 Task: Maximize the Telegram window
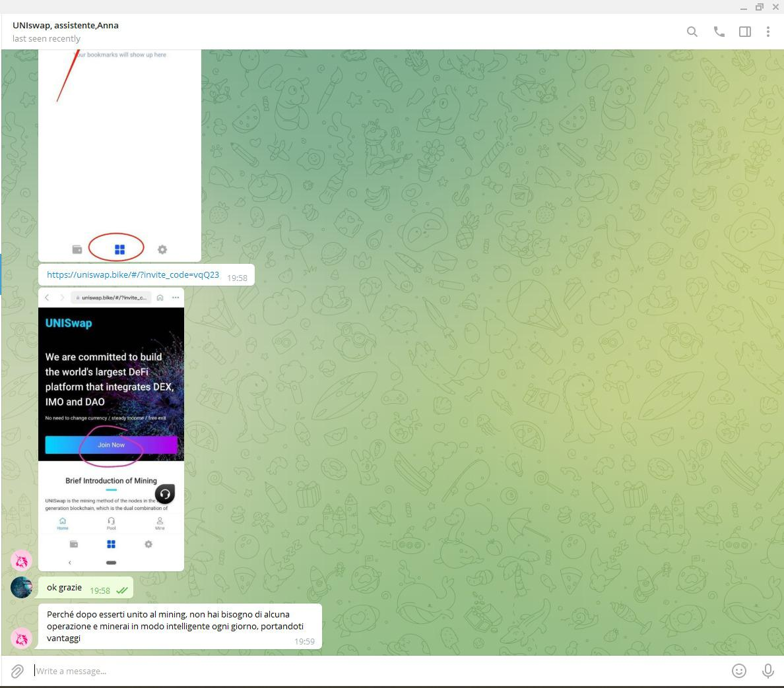click(x=759, y=7)
